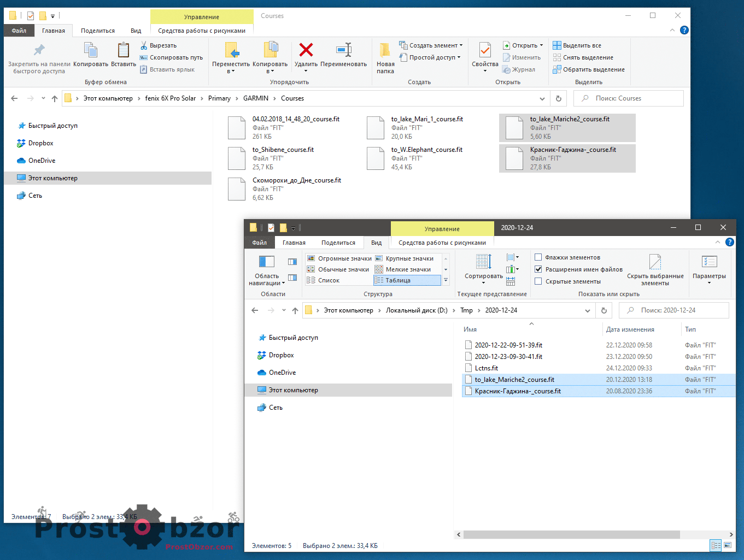The image size is (744, 560).
Task: Click Скрыть выбранные элементы icon
Action: tap(655, 262)
